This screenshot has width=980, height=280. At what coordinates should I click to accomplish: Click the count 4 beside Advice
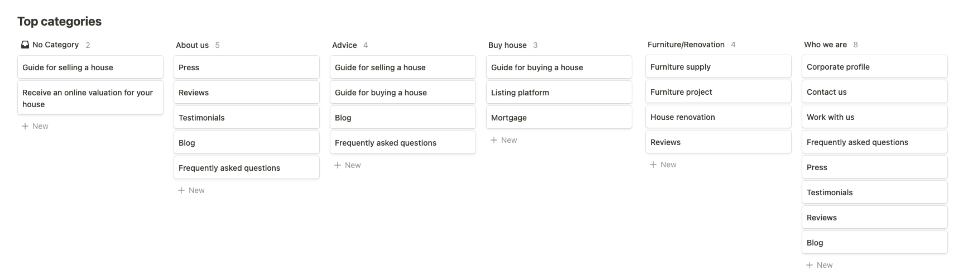tap(366, 45)
